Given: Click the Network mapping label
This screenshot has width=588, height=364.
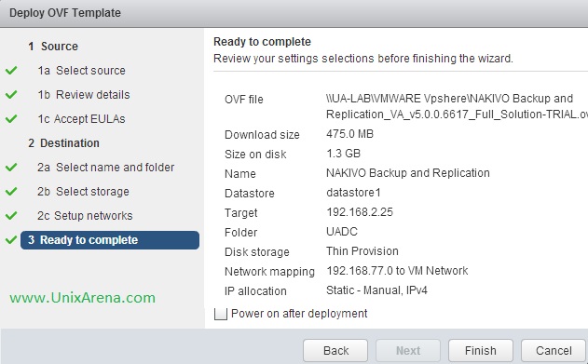Looking at the screenshot, I should [269, 272].
